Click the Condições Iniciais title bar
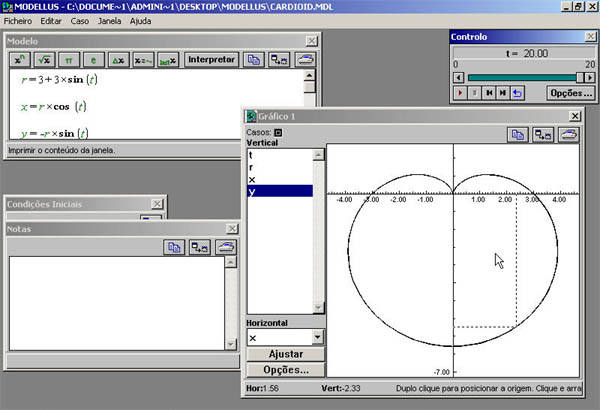Viewport: 600px width, 410px height. [x=85, y=204]
